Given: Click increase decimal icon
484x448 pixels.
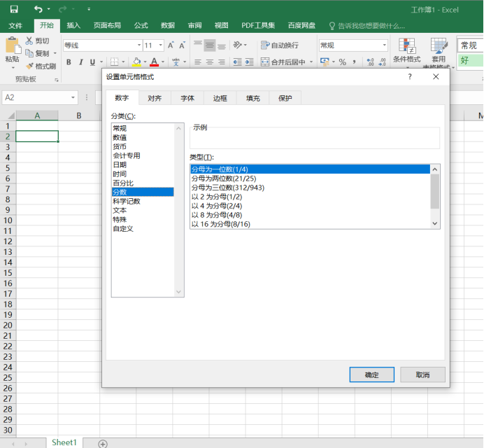Looking at the screenshot, I should point(371,62).
